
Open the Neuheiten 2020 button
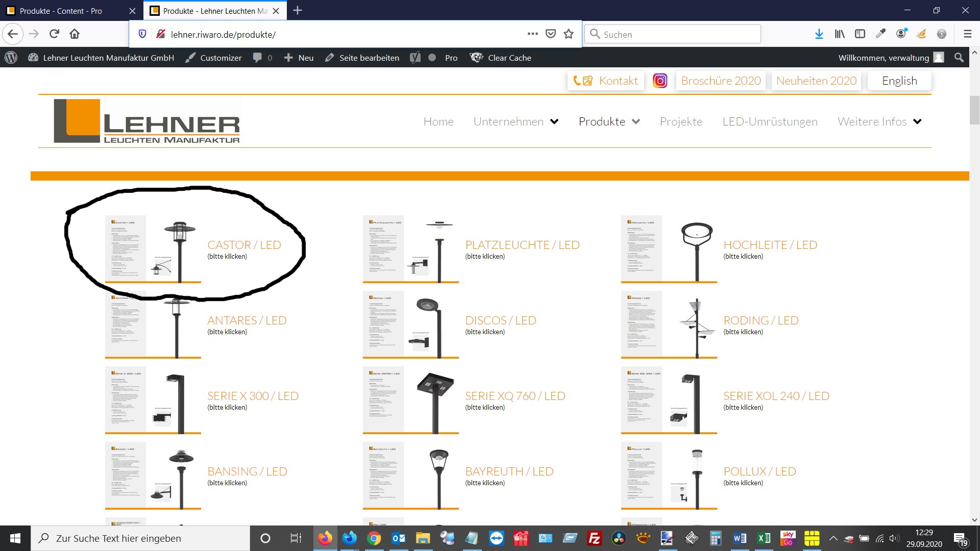(816, 81)
